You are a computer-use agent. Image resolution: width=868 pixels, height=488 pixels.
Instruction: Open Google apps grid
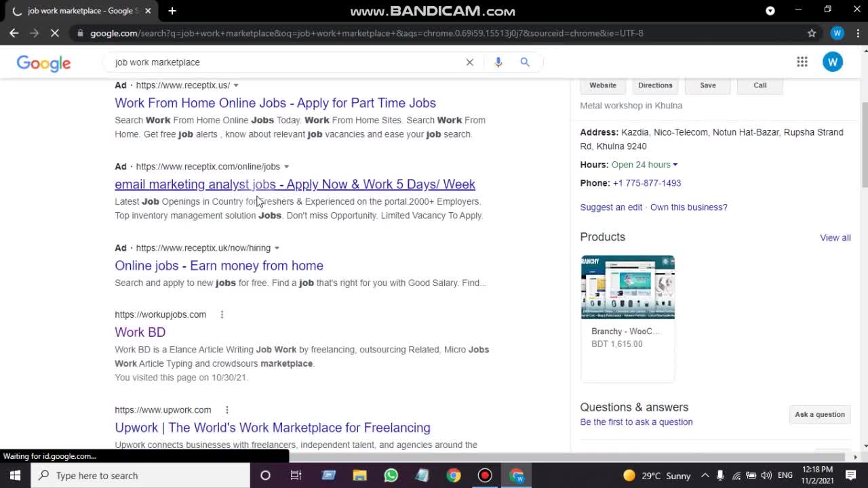coord(802,62)
